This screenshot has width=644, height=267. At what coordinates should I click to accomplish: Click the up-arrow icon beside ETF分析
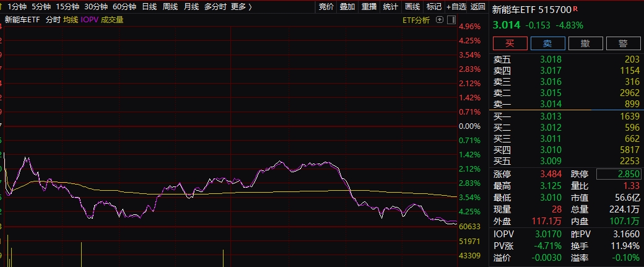[440, 20]
